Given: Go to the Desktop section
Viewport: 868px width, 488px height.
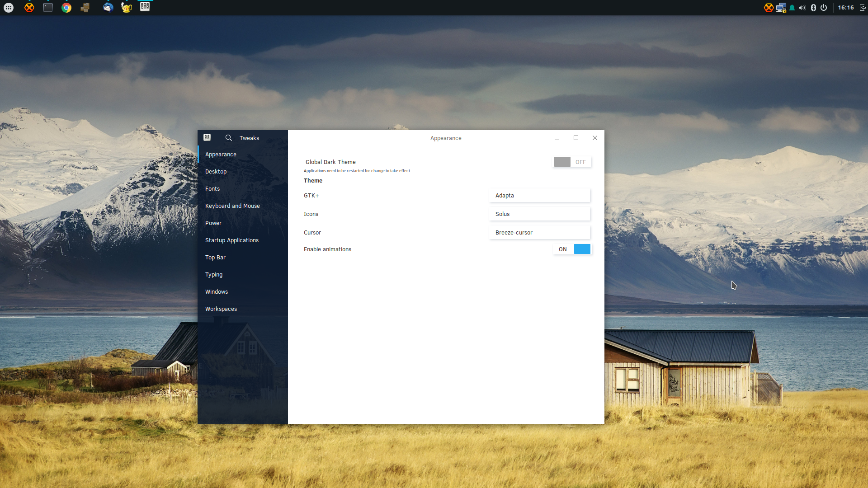Looking at the screenshot, I should click(243, 172).
